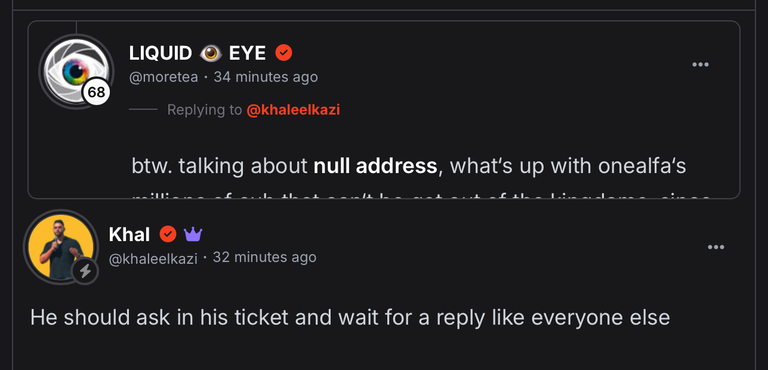Click the bold null address text
768x370 pixels.
(375, 166)
